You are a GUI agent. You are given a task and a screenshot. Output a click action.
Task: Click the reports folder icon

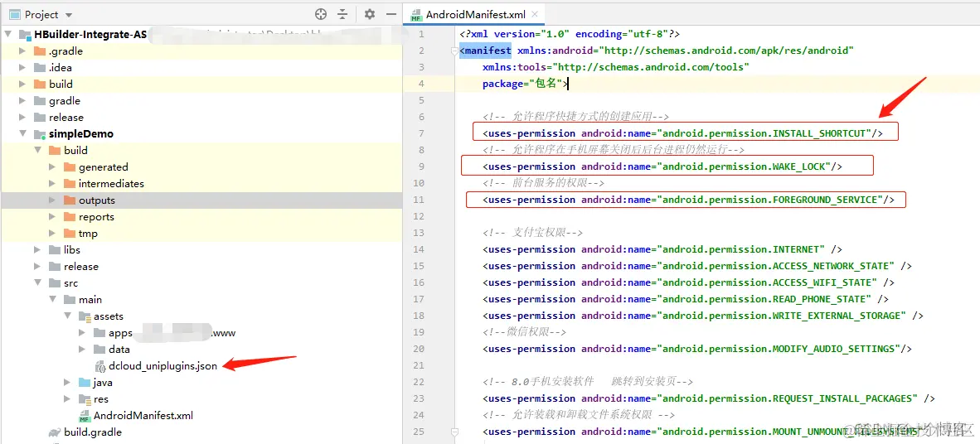point(70,217)
